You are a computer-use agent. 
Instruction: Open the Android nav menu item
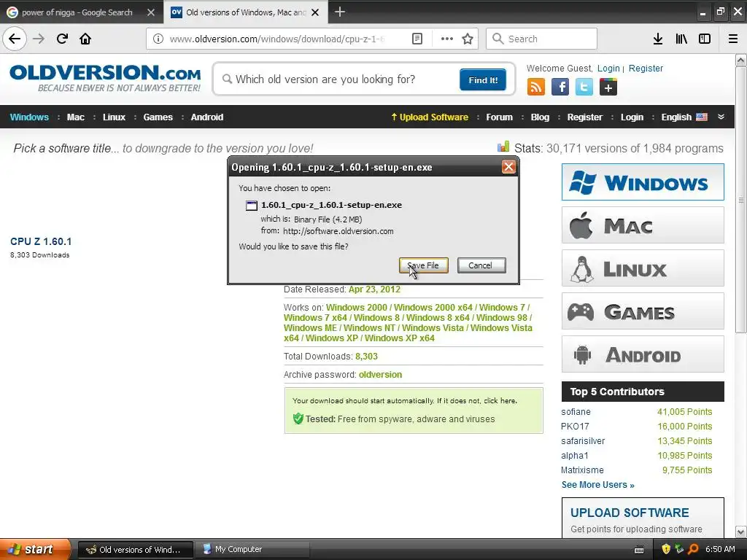[206, 117]
